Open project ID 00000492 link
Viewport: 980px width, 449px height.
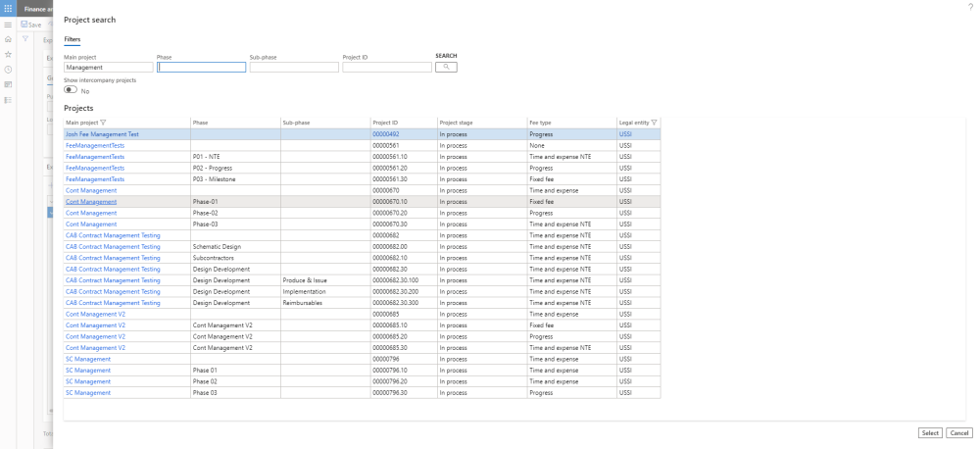pos(385,134)
